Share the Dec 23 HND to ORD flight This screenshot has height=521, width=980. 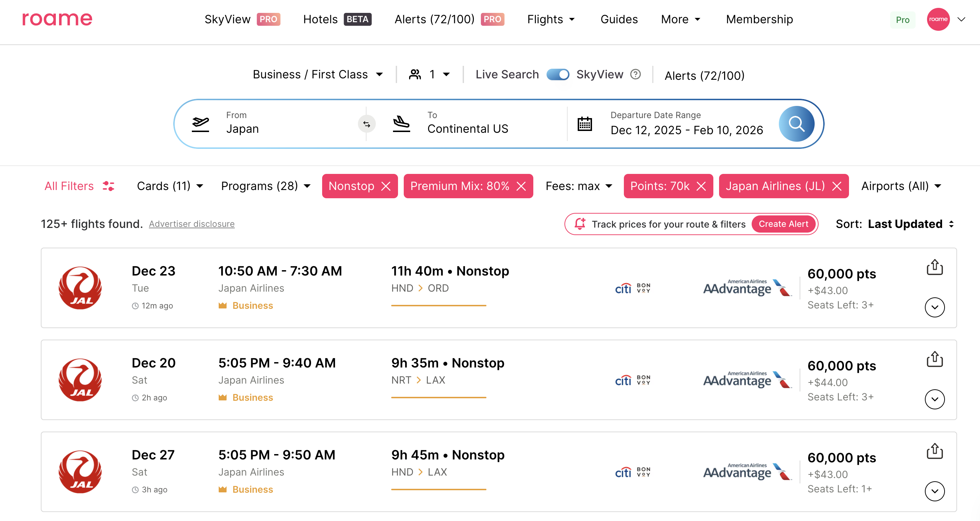(x=934, y=267)
